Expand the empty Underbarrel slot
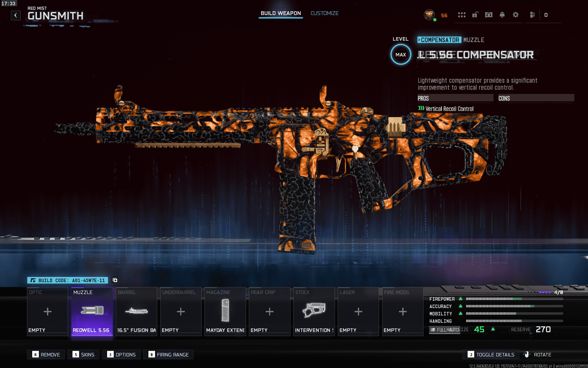This screenshot has height=368, width=588. coord(181,311)
